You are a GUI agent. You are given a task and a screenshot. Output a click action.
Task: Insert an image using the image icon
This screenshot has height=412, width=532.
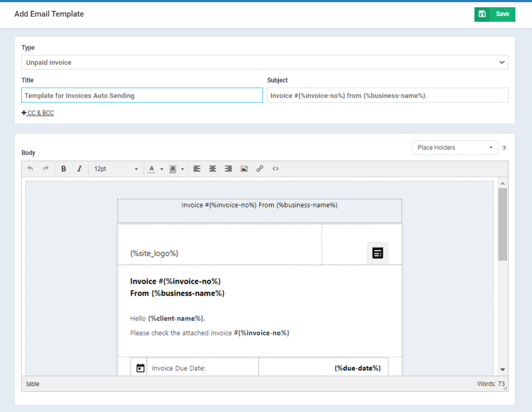click(x=244, y=169)
